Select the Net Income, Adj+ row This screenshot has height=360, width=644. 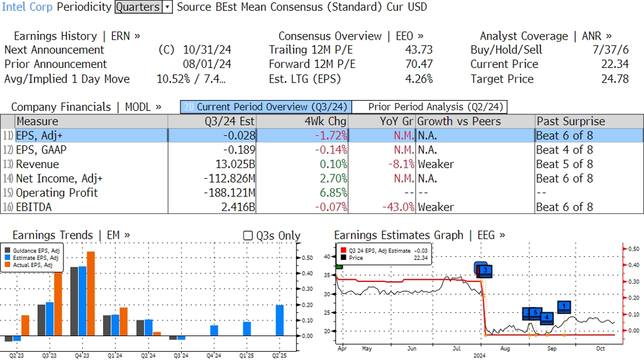click(x=322, y=178)
